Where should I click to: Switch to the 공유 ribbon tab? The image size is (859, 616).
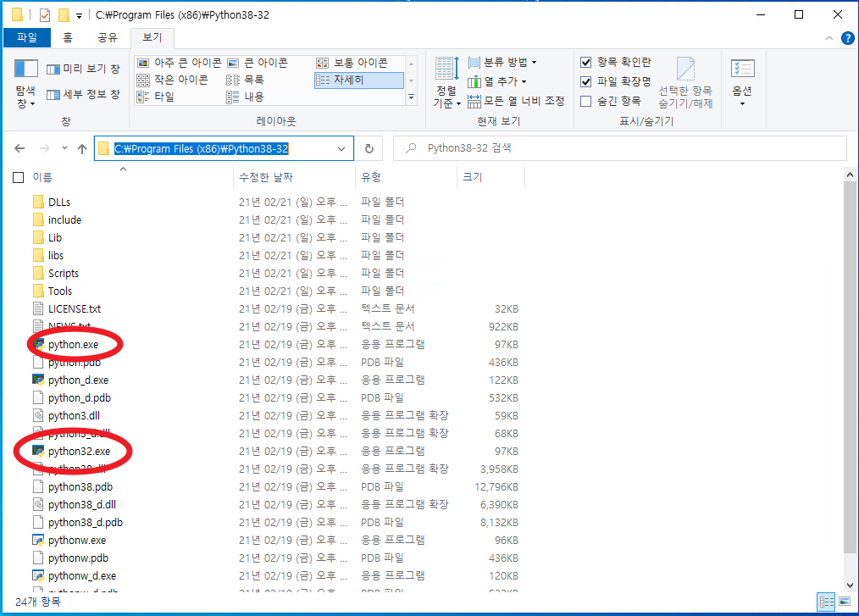click(108, 37)
